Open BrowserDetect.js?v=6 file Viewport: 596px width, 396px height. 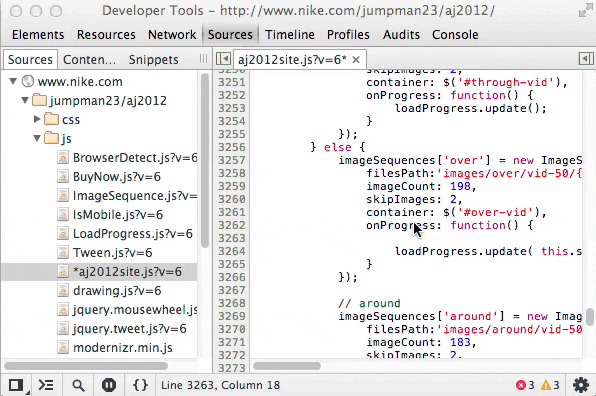(135, 157)
